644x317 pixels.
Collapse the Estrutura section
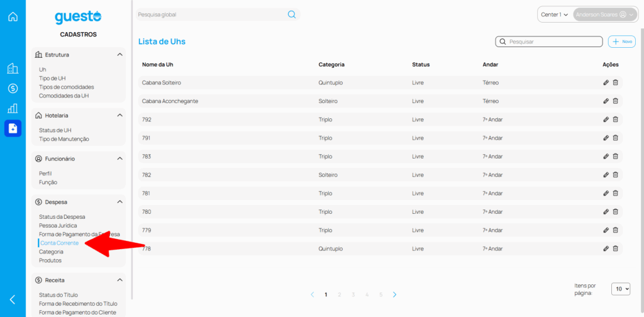pyautogui.click(x=119, y=55)
